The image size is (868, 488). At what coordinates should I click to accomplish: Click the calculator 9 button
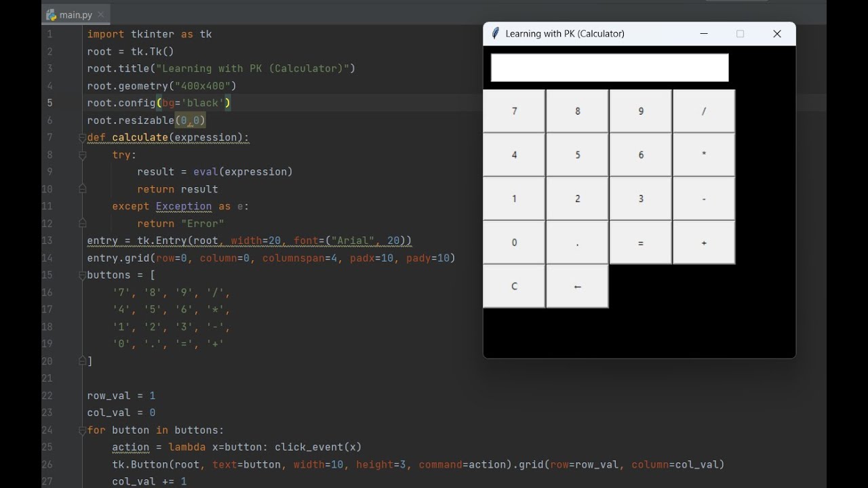pos(641,111)
